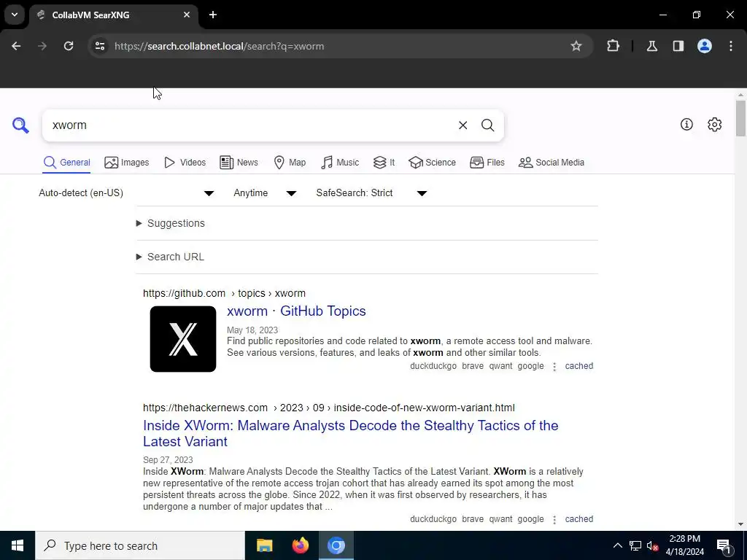Open more options for the GitHub Topics result
The image size is (747, 560).
[554, 367]
